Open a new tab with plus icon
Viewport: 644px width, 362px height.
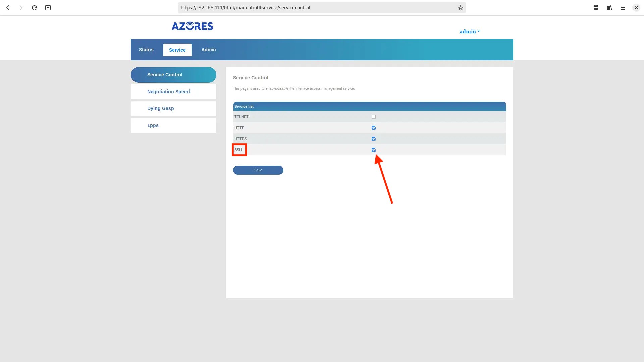(48, 8)
